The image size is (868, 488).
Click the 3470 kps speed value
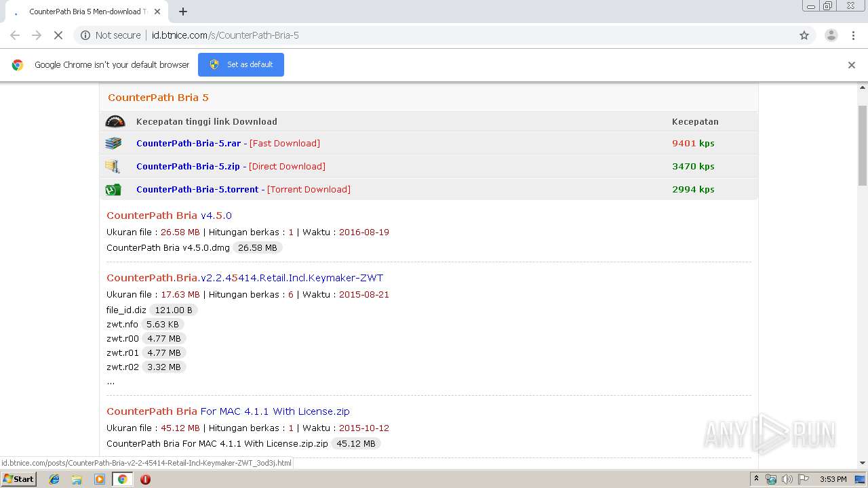pos(693,166)
